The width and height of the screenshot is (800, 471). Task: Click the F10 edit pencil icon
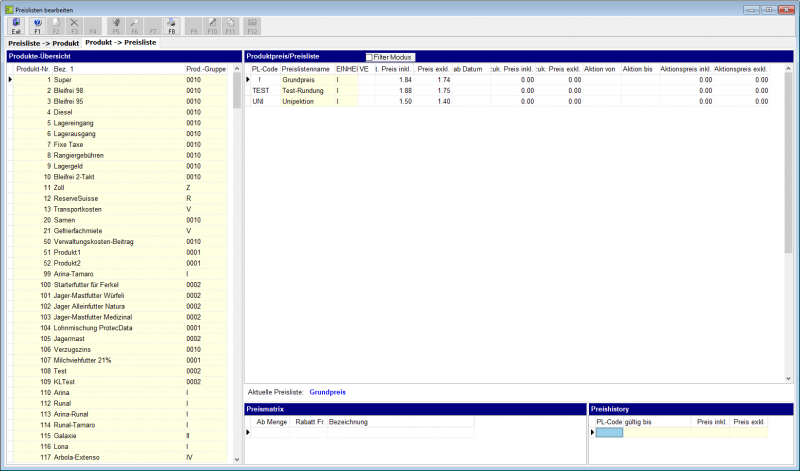click(212, 26)
